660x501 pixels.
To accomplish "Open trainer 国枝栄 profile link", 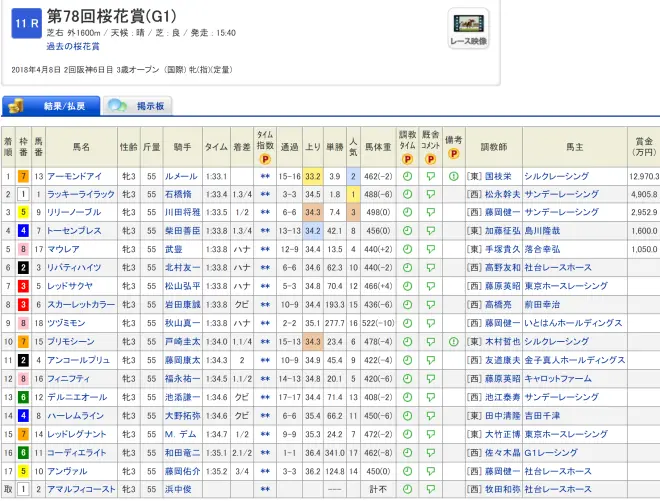I will pyautogui.click(x=501, y=177).
